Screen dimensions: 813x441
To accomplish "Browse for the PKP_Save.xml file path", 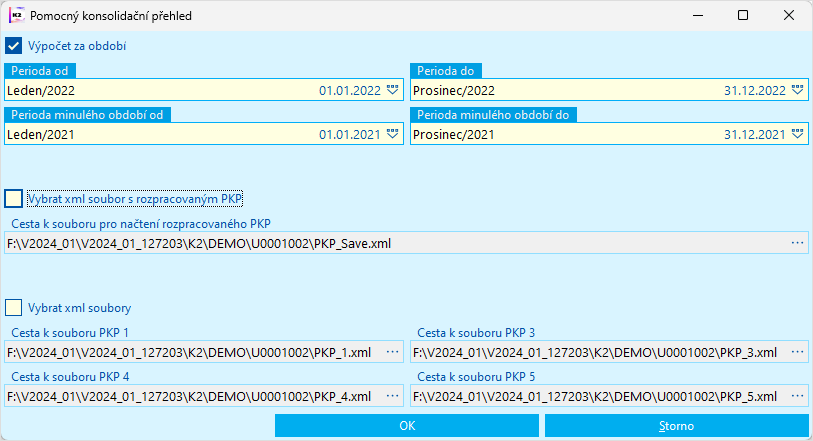I will (x=797, y=243).
